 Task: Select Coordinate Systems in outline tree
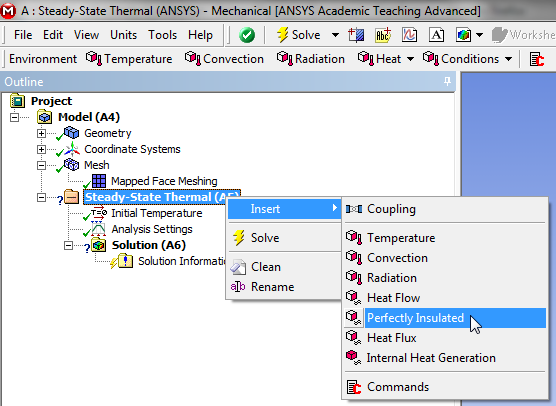tap(132, 149)
